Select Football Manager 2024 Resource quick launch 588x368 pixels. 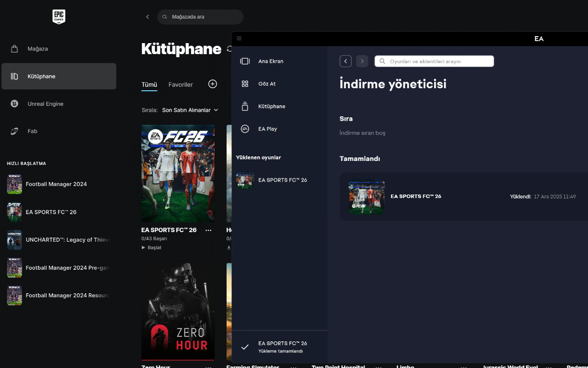tap(59, 296)
